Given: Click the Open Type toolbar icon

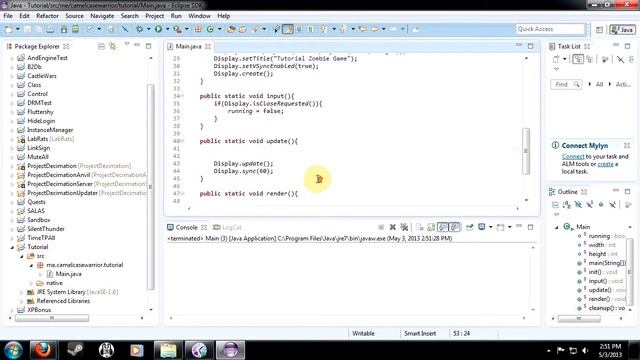Looking at the screenshot, I should (231, 29).
